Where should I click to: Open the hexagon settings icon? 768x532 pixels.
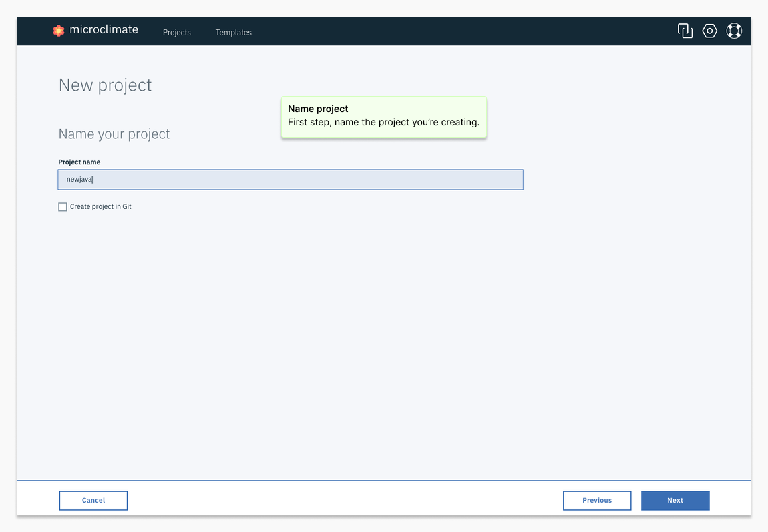point(709,31)
